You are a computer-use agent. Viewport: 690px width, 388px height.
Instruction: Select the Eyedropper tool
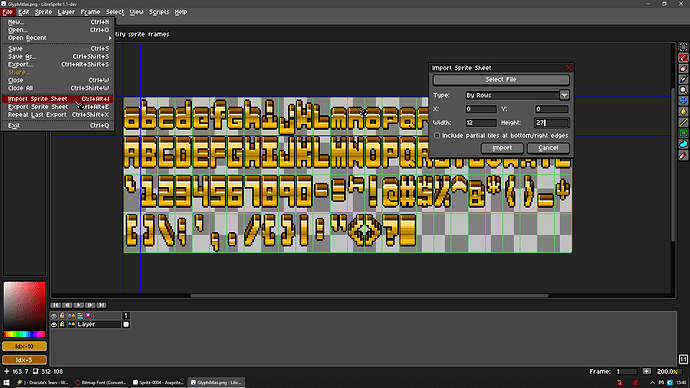click(683, 79)
